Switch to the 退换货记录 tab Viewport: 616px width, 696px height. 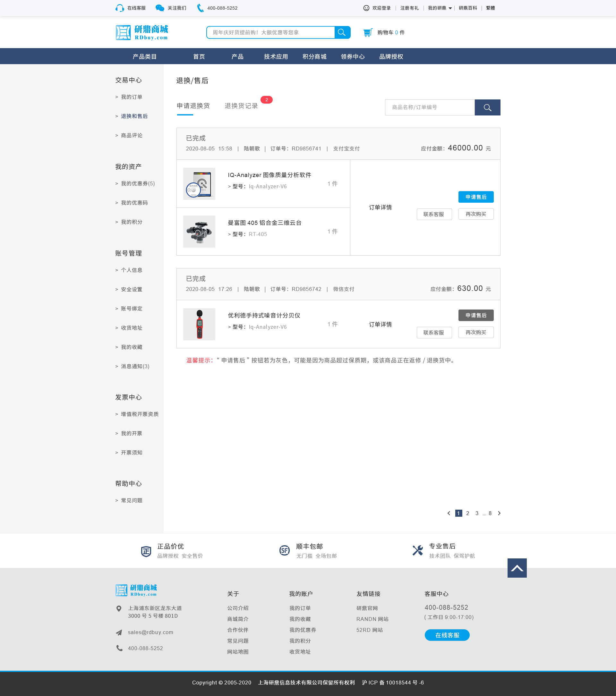pyautogui.click(x=241, y=106)
